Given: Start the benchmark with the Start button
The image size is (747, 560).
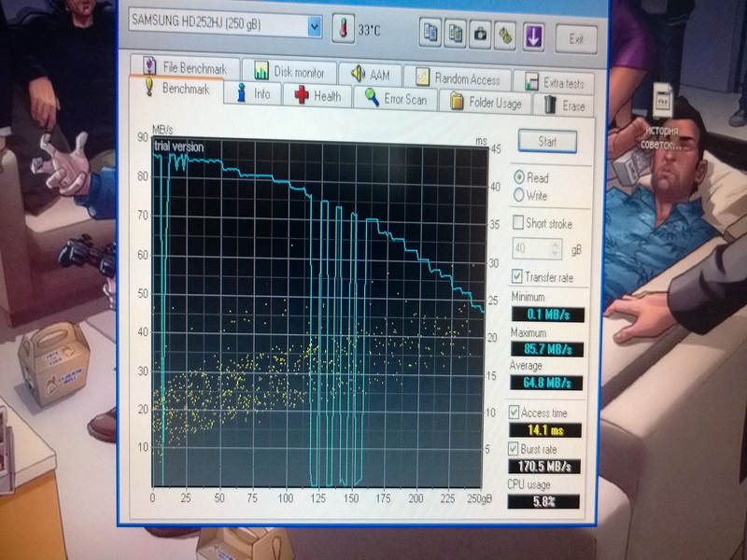Looking at the screenshot, I should click(x=547, y=142).
